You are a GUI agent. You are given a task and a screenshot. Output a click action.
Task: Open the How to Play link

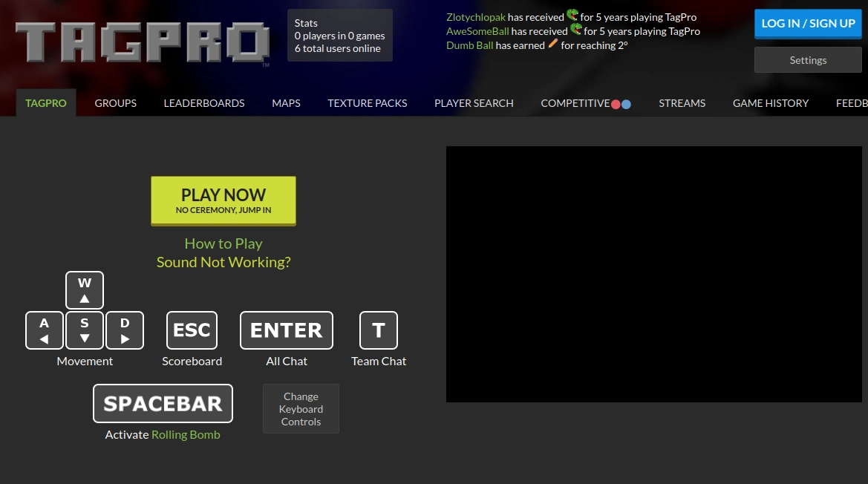click(223, 243)
